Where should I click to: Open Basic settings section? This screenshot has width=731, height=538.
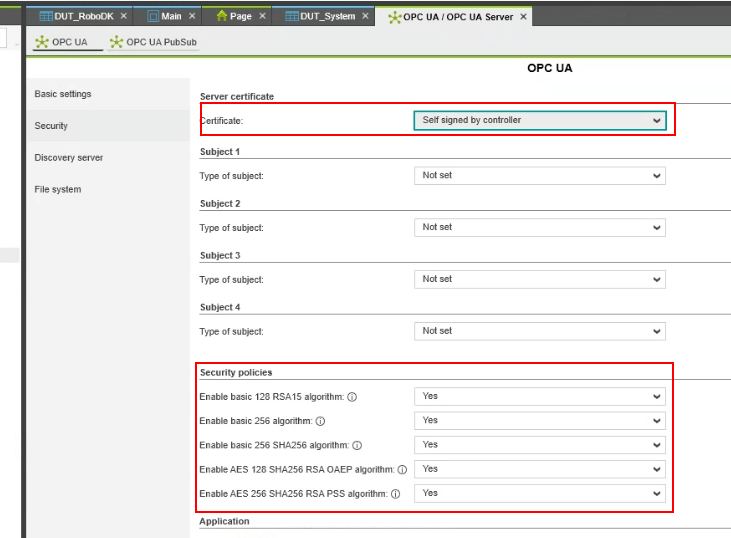[108, 94]
